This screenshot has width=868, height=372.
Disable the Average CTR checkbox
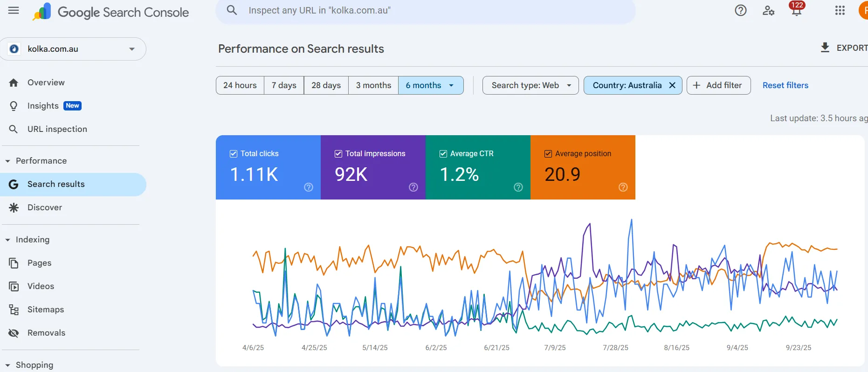[443, 154]
